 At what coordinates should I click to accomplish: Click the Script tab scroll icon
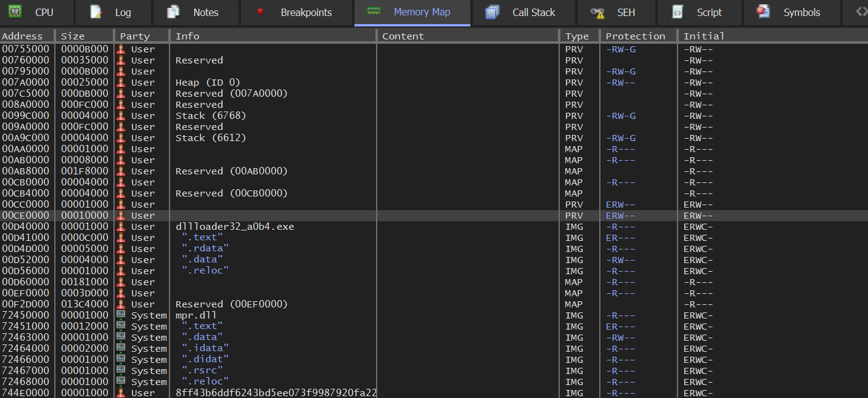(677, 12)
